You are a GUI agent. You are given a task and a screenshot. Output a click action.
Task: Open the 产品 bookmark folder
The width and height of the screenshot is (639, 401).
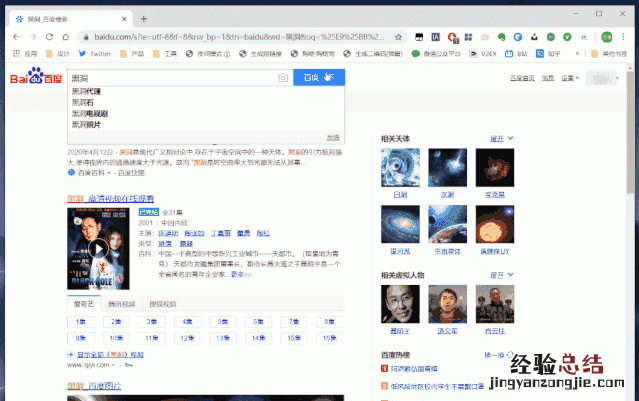(x=132, y=53)
